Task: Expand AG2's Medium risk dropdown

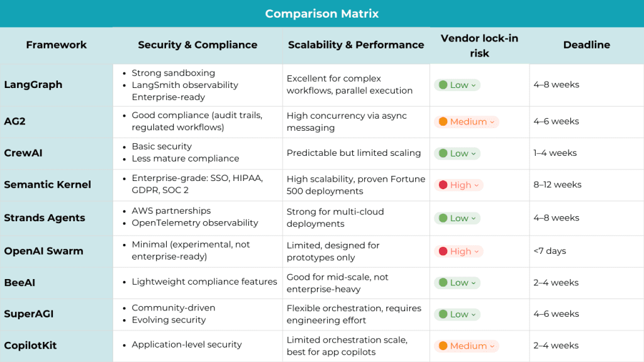Action: click(x=467, y=122)
